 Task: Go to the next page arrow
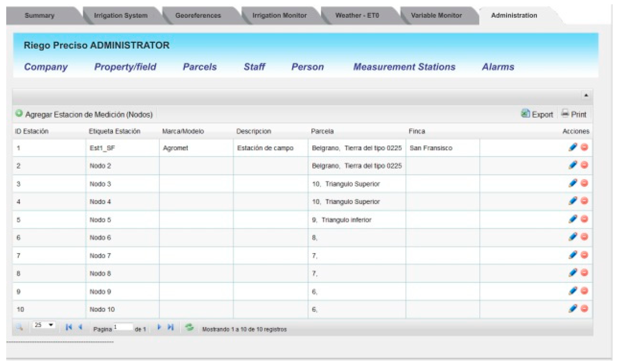click(159, 327)
